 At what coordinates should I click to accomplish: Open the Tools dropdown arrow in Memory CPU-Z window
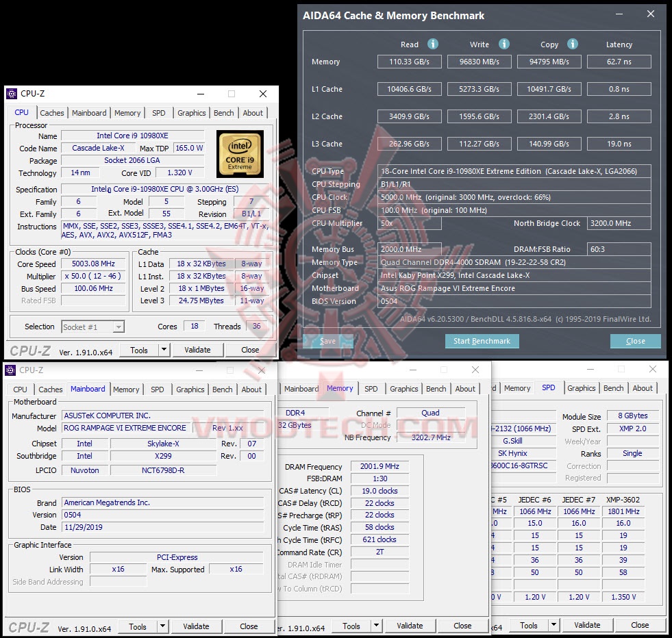tap(376, 626)
